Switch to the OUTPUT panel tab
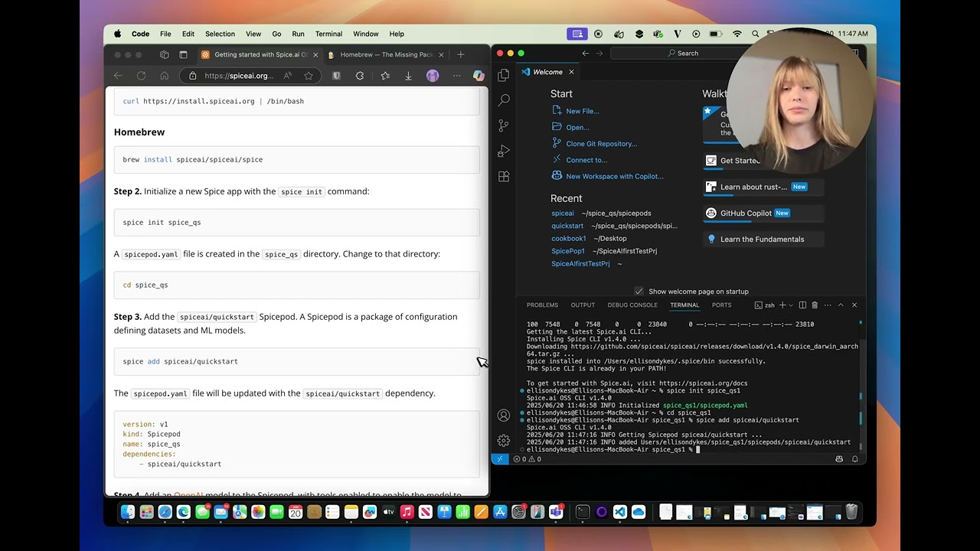Viewport: 980px width, 551px height. click(x=583, y=305)
